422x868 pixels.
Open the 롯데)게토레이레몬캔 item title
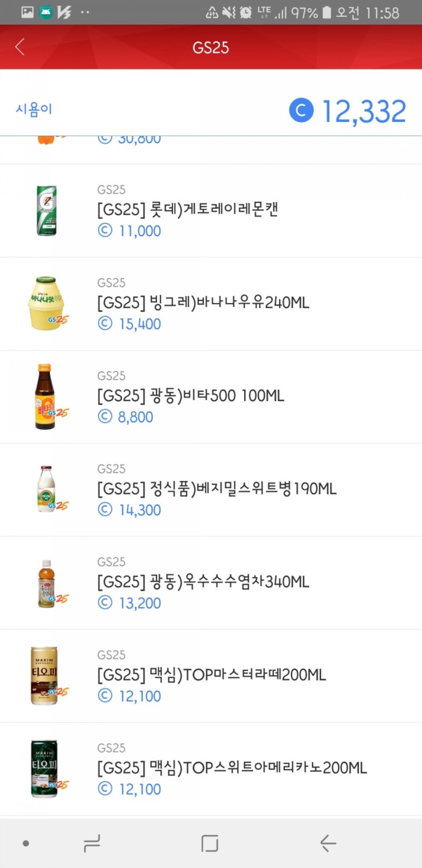187,209
